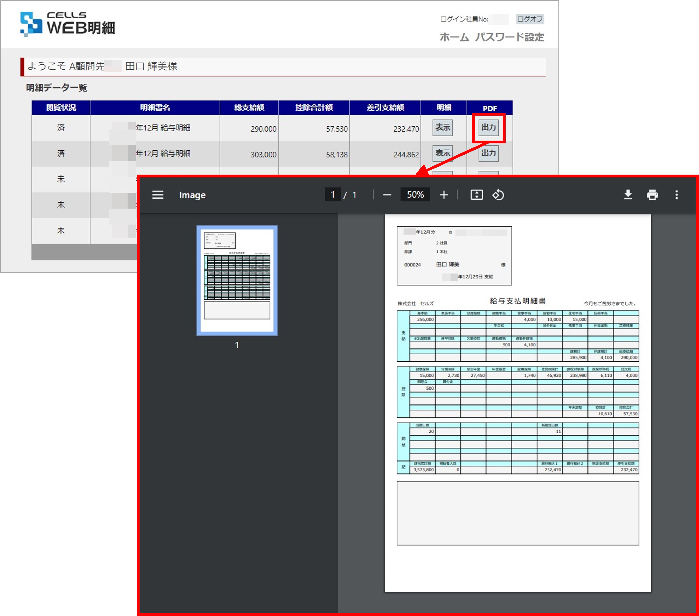Rotate the PDF counterclockwise
This screenshot has height=616, width=699.
pos(498,195)
